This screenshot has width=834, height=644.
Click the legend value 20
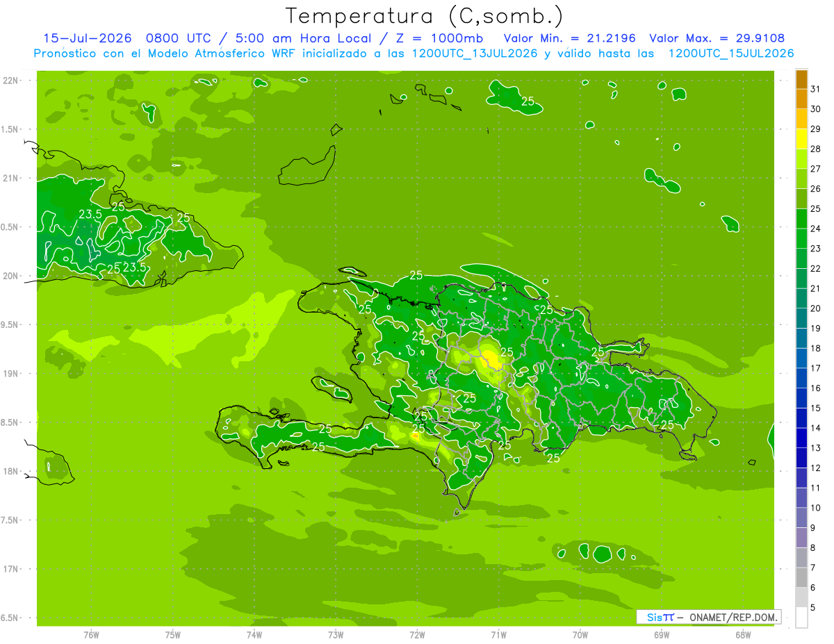click(x=815, y=308)
